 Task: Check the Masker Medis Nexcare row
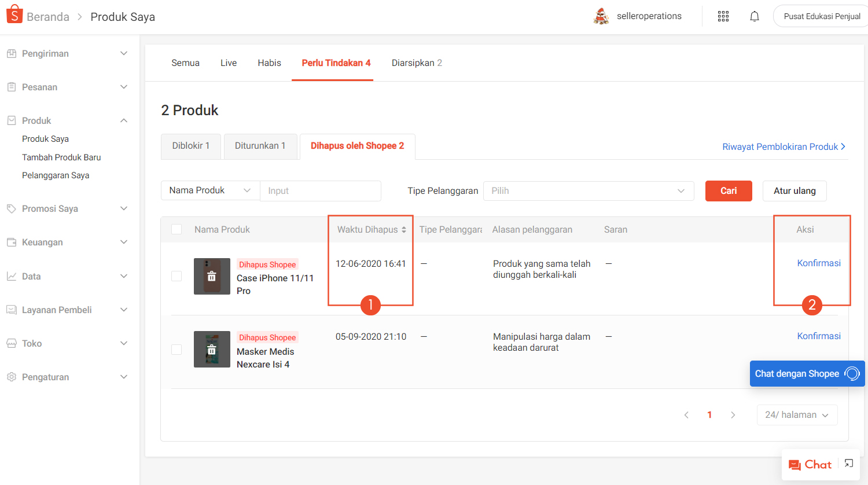coord(176,350)
